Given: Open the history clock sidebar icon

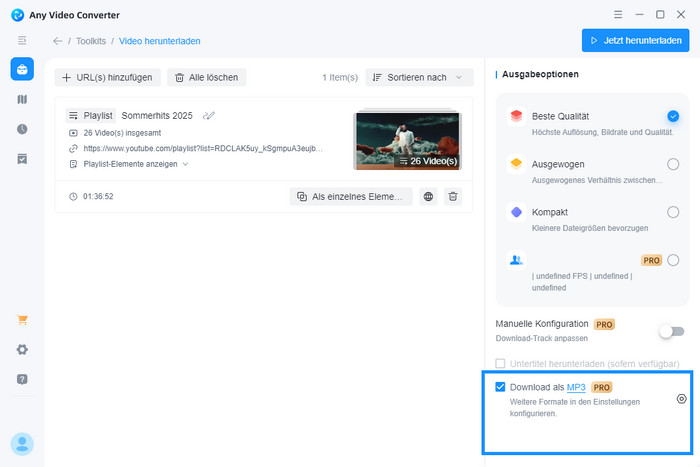Looking at the screenshot, I should (22, 129).
